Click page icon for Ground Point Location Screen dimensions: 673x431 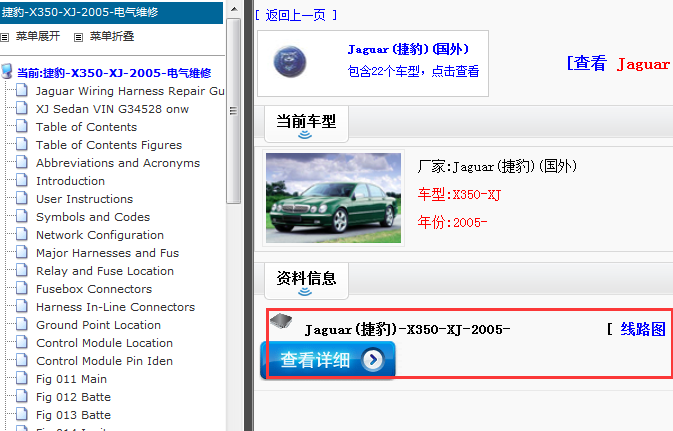(x=22, y=325)
